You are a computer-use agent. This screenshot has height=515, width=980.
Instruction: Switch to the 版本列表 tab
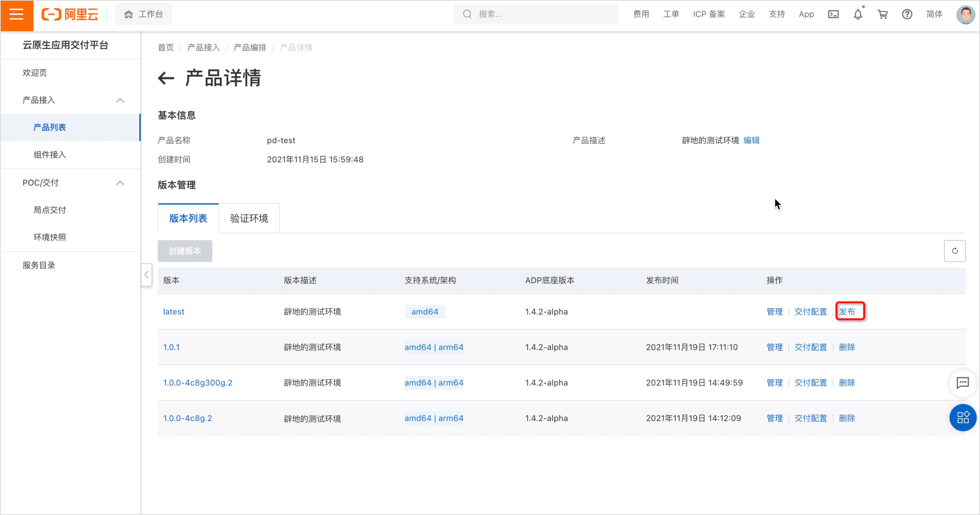(188, 218)
